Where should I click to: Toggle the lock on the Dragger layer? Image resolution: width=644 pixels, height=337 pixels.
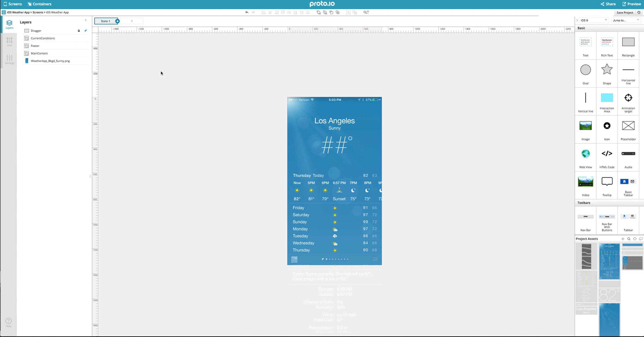79,31
